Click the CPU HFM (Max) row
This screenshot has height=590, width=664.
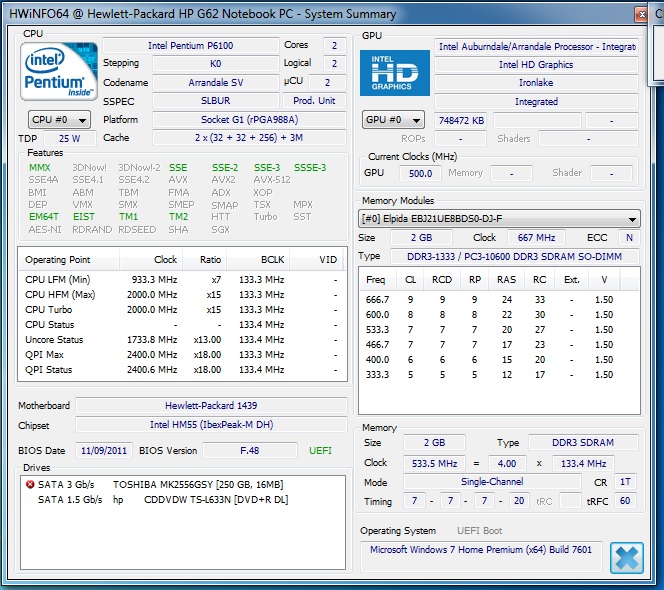point(182,294)
